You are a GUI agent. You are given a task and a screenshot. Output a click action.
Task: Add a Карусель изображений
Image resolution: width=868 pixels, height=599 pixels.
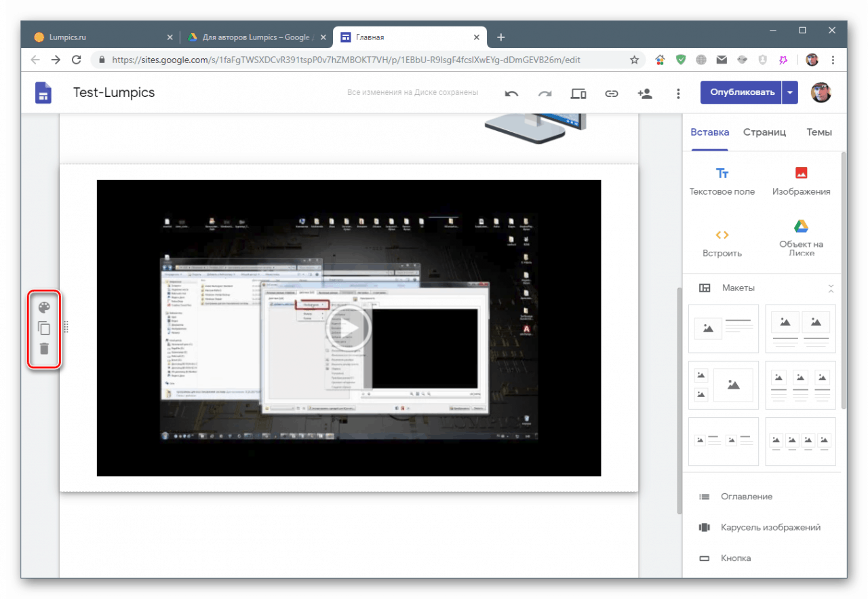pos(762,527)
